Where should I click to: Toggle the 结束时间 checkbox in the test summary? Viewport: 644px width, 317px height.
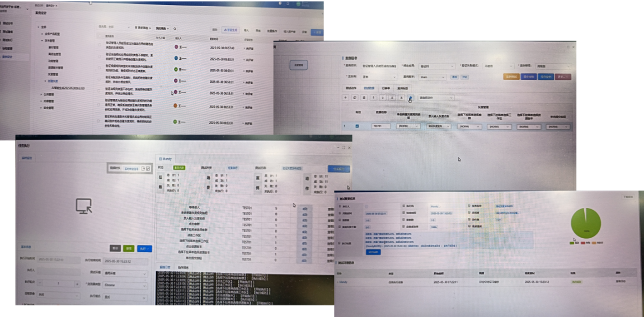(x=404, y=213)
